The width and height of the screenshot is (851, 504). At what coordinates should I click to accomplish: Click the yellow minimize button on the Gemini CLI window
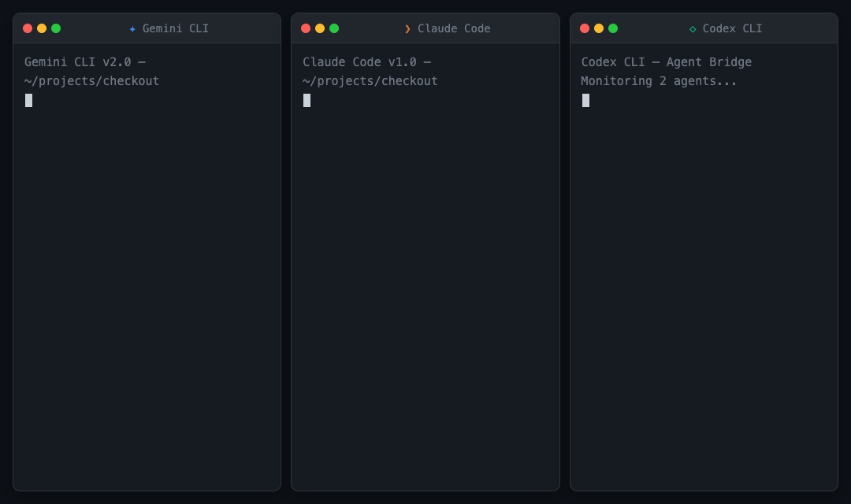pyautogui.click(x=42, y=28)
